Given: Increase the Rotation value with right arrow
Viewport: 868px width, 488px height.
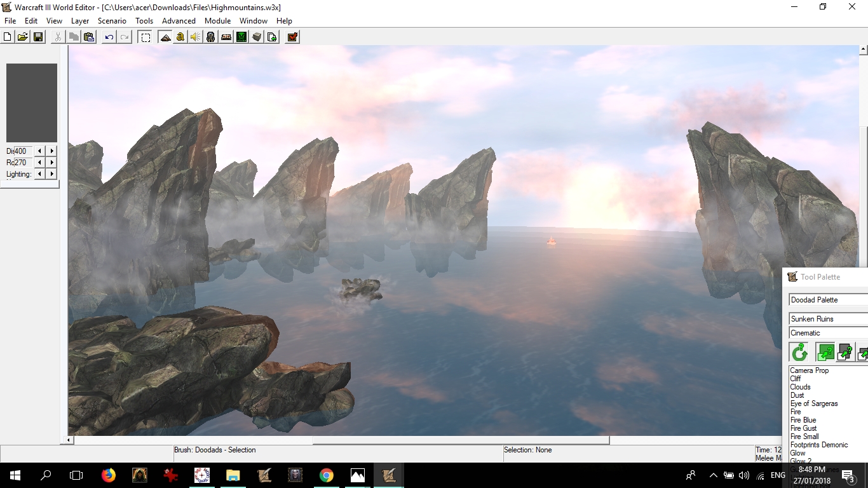Looking at the screenshot, I should (x=51, y=163).
